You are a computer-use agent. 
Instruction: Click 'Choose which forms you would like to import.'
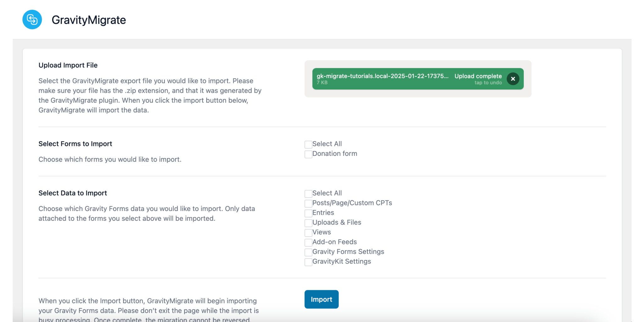[x=110, y=159]
